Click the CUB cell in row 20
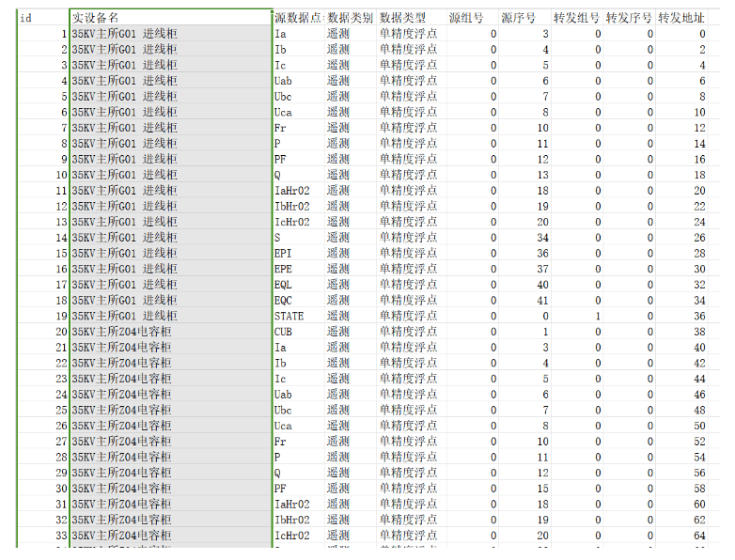Screen dimensions: 735x560 283,332
